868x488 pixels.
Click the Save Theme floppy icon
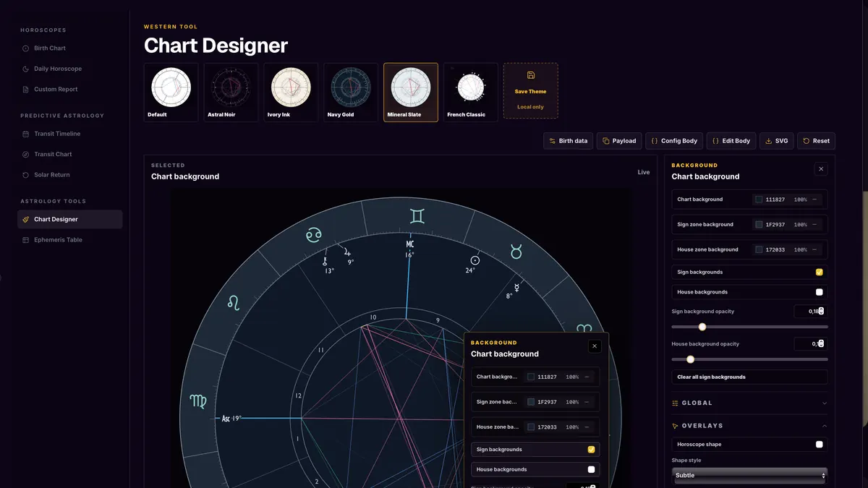click(531, 75)
